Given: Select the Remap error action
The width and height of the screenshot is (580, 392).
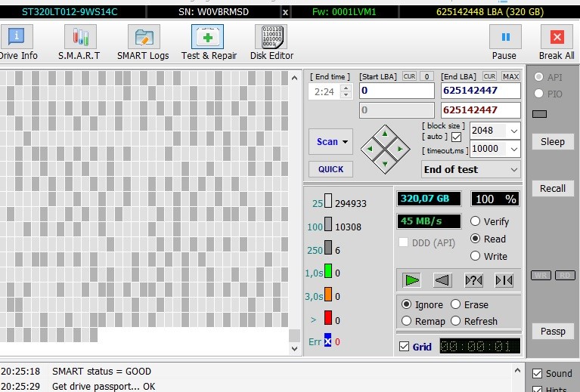Looking at the screenshot, I should coord(407,321).
